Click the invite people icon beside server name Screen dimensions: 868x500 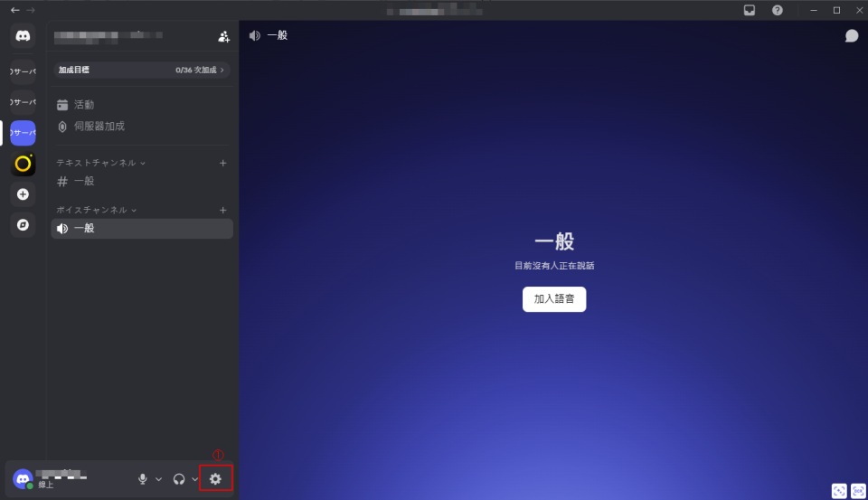(x=223, y=37)
